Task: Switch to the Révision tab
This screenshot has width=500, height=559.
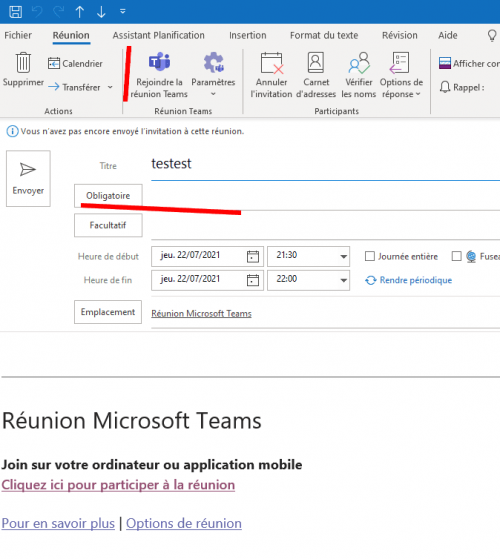Action: point(400,35)
